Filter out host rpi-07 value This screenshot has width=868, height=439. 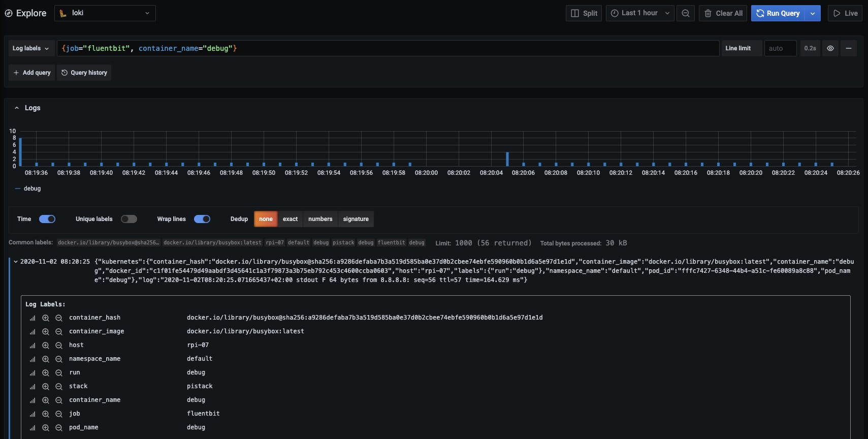(59, 346)
